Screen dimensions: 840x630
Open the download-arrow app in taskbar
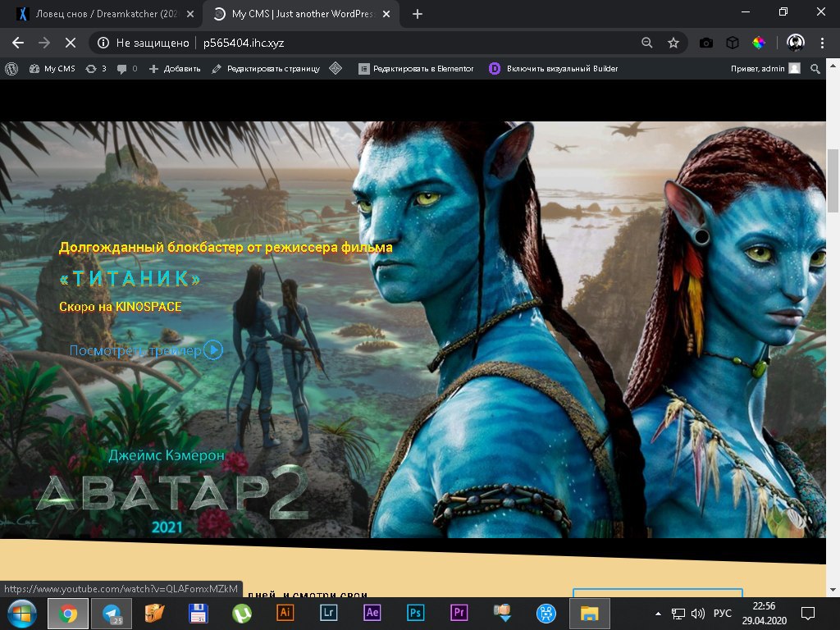pos(502,613)
